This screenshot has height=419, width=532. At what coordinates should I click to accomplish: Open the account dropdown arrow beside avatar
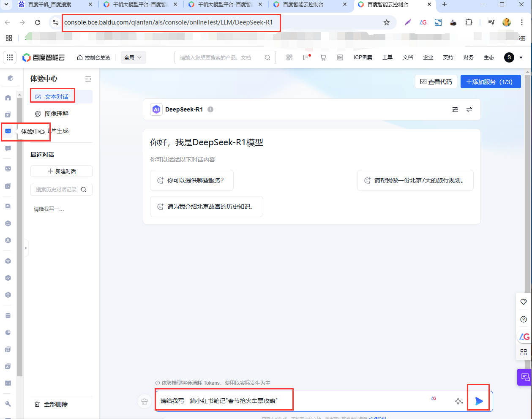(521, 57)
